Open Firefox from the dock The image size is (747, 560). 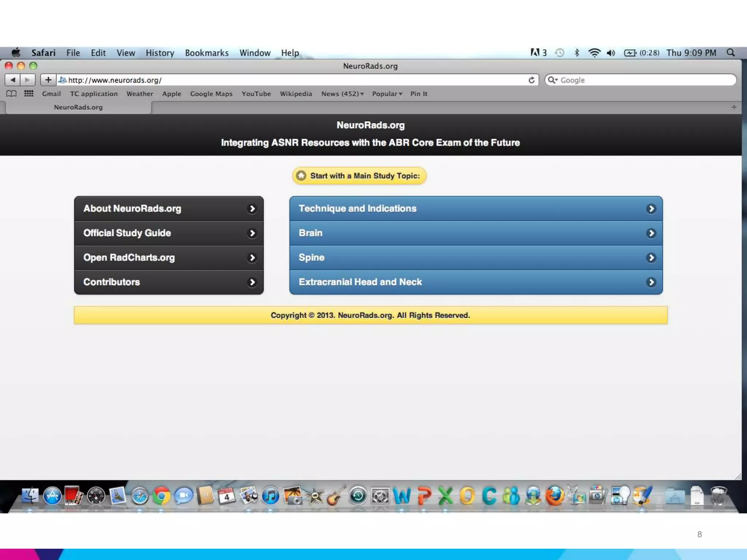pos(554,496)
